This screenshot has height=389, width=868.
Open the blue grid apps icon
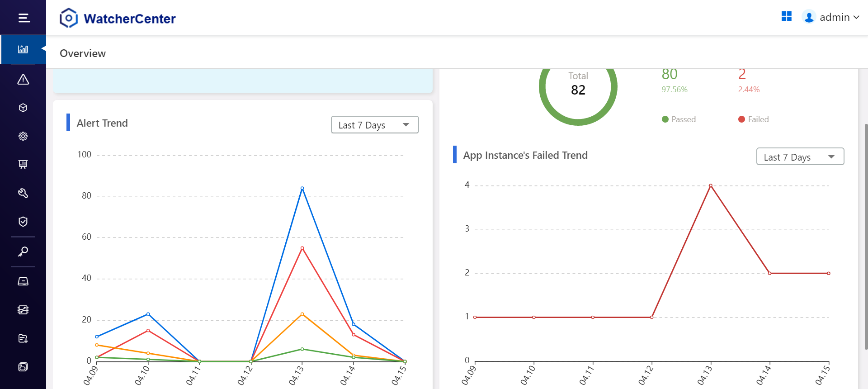tap(787, 17)
